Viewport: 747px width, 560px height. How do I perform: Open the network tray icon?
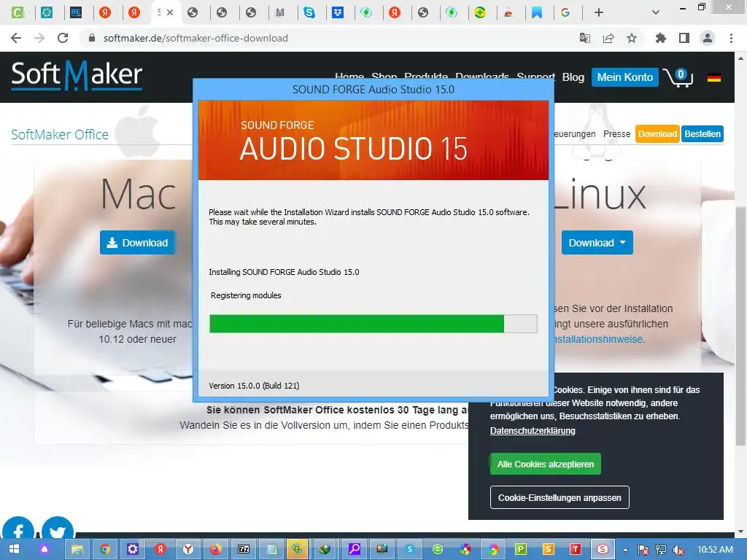(x=661, y=550)
